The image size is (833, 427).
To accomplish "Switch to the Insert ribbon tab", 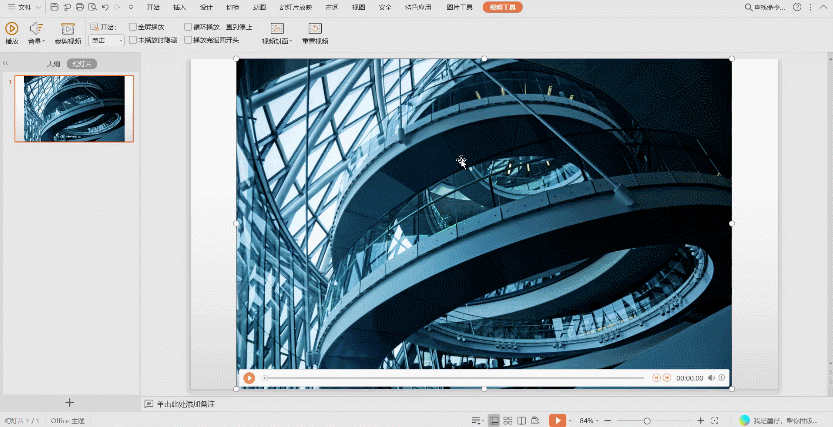I will pyautogui.click(x=180, y=7).
